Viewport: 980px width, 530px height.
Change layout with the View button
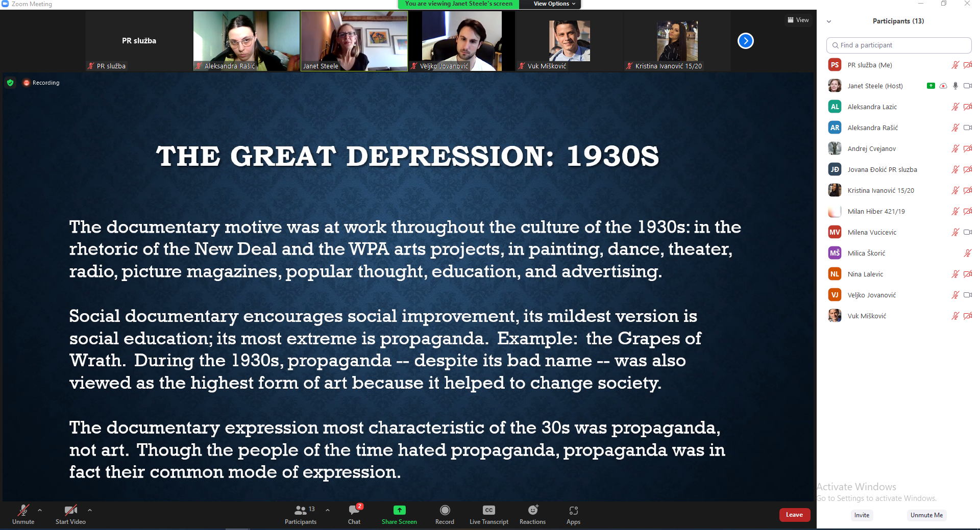[798, 20]
